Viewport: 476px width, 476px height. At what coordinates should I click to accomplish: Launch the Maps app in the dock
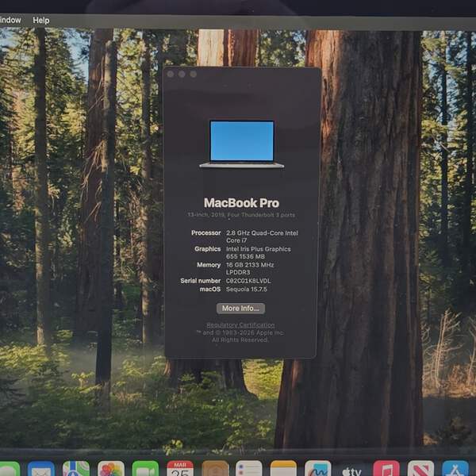point(76,470)
